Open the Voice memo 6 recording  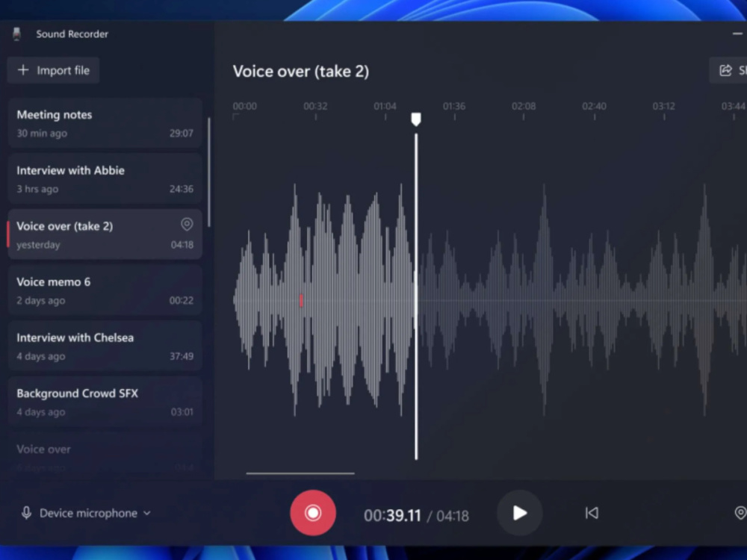click(105, 290)
